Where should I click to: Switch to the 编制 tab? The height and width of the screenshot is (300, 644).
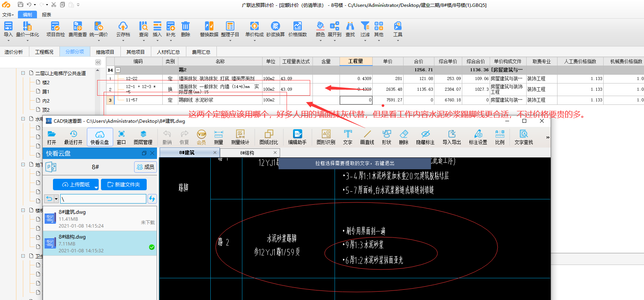tap(27, 14)
